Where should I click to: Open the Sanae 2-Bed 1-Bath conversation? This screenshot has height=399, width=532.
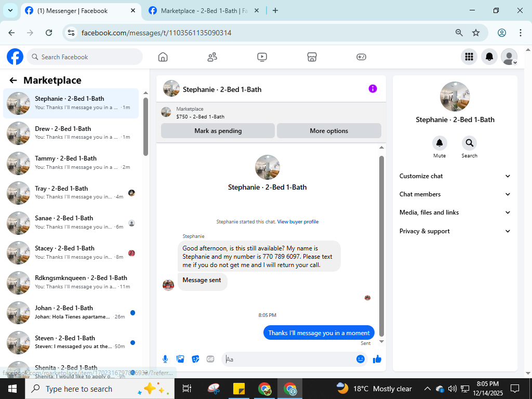71,222
